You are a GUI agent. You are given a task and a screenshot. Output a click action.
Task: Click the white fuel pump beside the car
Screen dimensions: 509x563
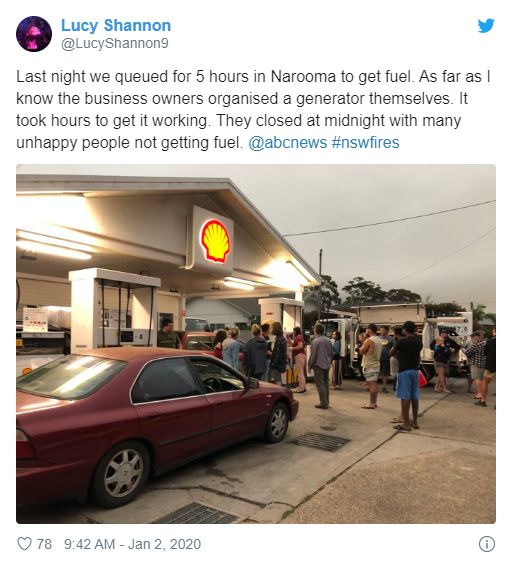pos(114,311)
